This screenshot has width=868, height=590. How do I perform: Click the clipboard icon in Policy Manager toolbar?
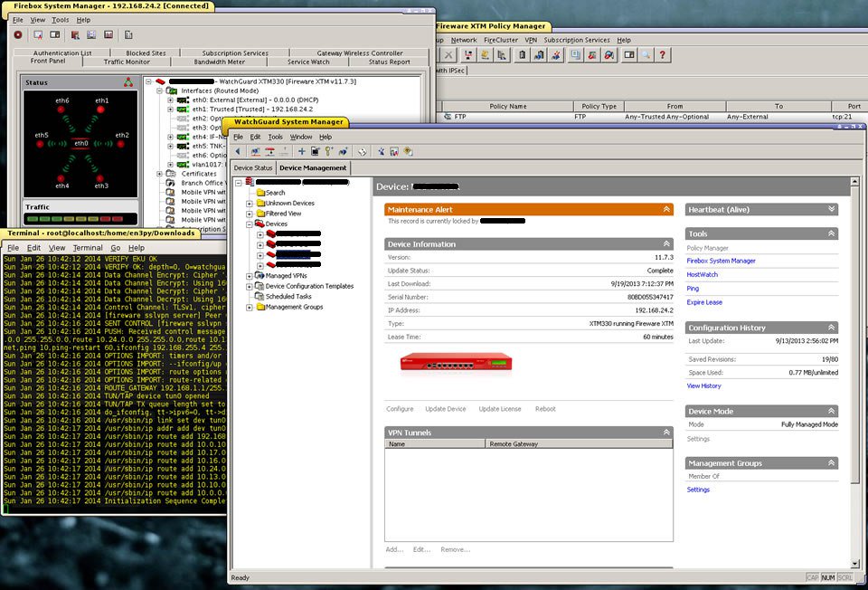click(522, 55)
